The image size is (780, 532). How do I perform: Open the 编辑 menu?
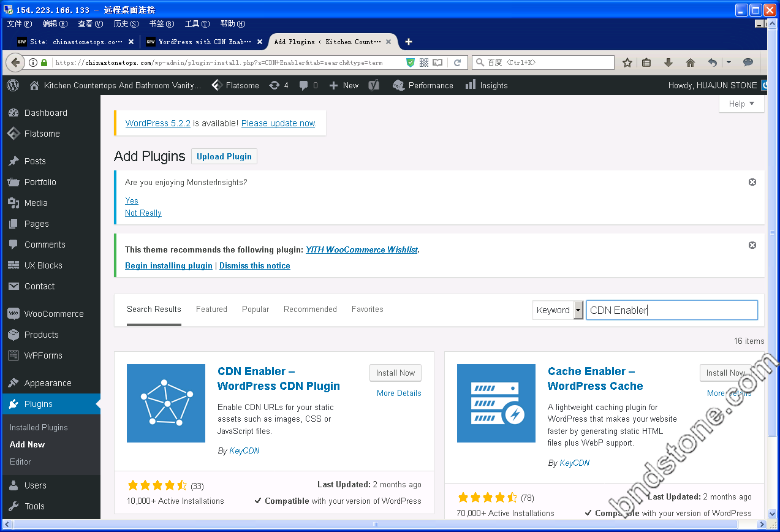click(55, 24)
